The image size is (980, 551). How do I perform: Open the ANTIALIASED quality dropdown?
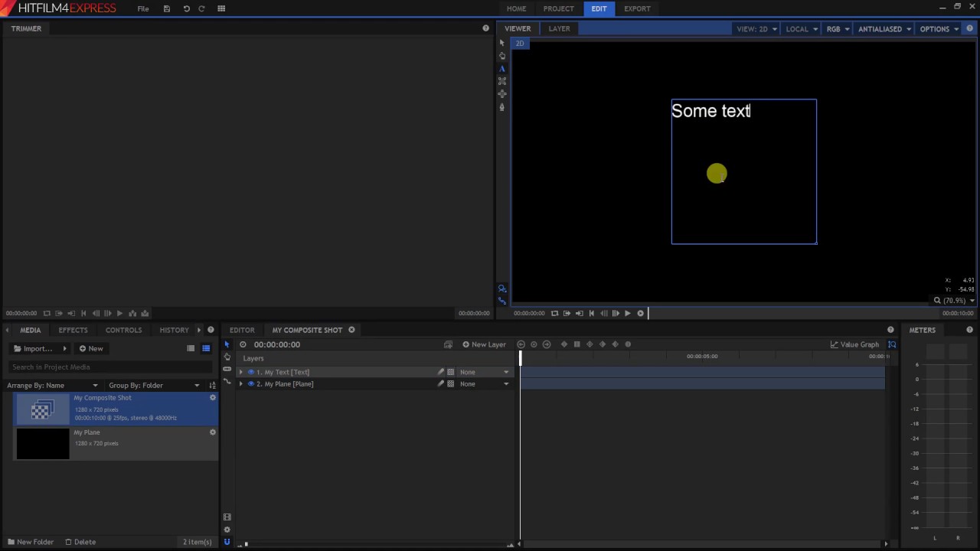pos(884,29)
